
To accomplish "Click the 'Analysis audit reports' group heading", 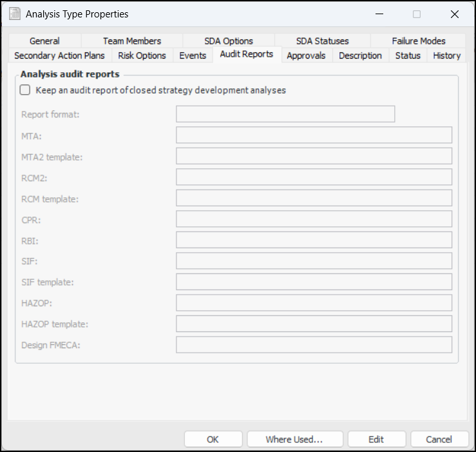I will [x=70, y=74].
